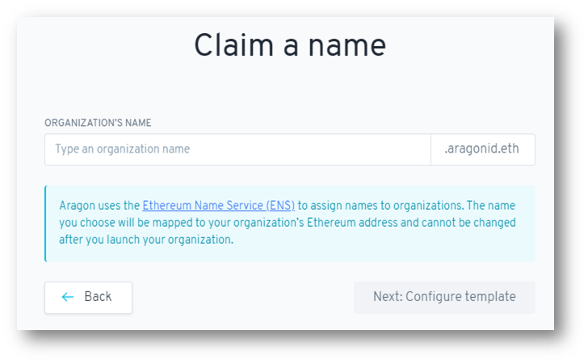Click the cyan left border of info box
588x364 pixels.
click(x=46, y=224)
